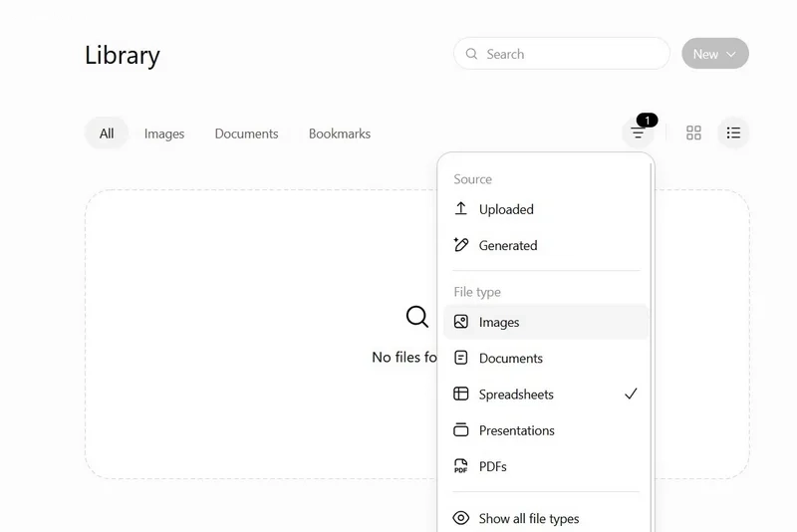Click the File type section label
The height and width of the screenshot is (532, 797).
(477, 292)
